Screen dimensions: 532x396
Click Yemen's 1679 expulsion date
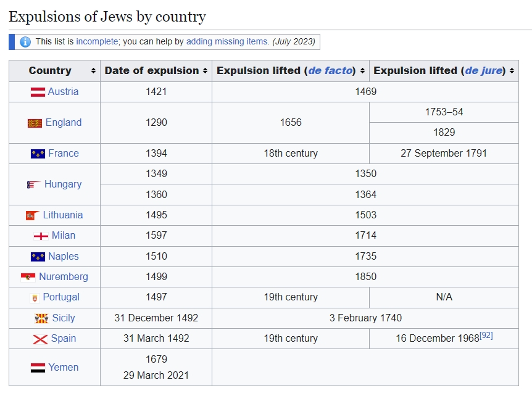pyautogui.click(x=156, y=360)
